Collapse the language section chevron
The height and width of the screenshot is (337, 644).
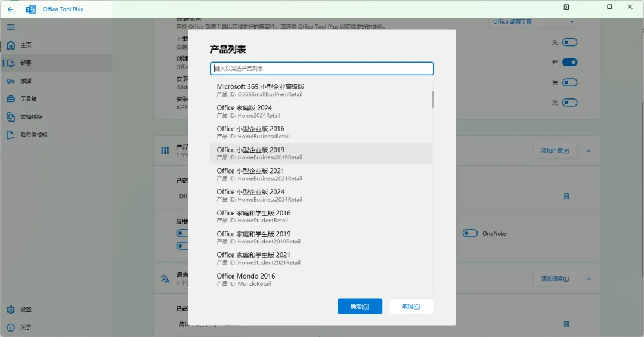tap(589, 279)
